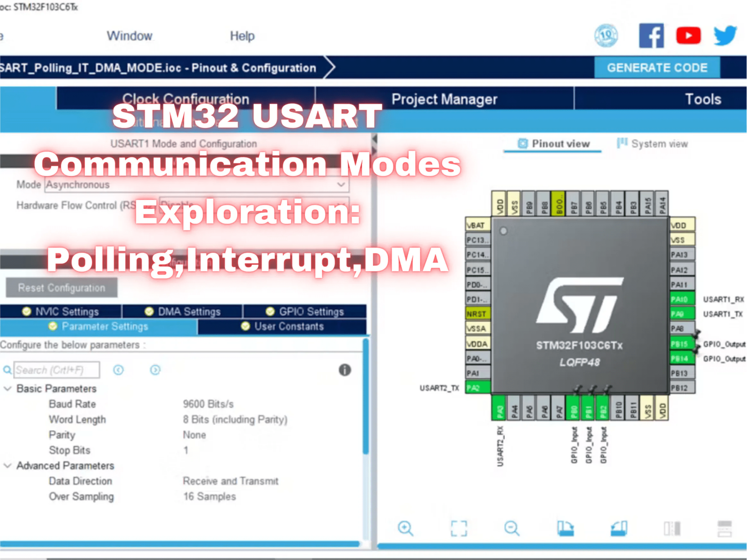This screenshot has height=560, width=747.
Task: Zoom out of the pinout view
Action: click(511, 528)
